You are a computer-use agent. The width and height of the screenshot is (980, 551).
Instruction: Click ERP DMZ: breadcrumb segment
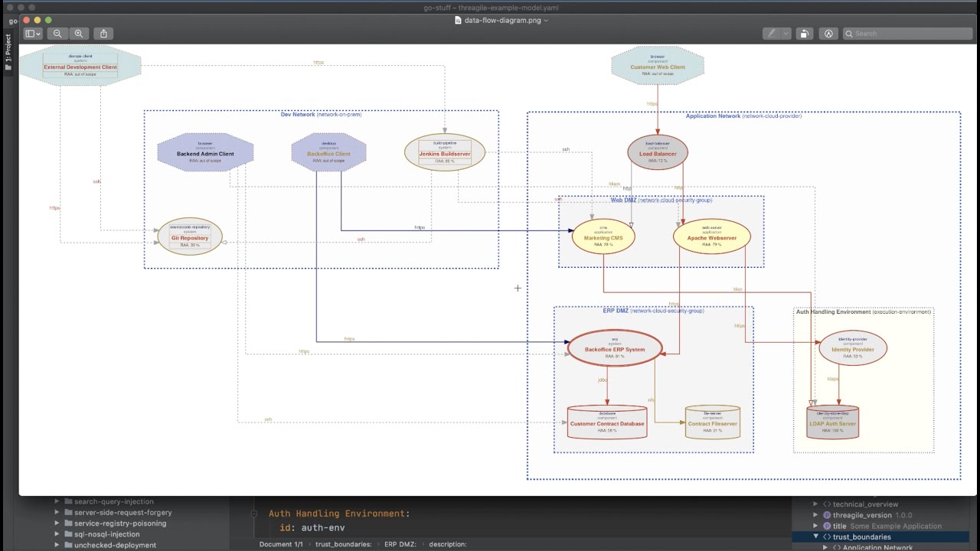400,544
